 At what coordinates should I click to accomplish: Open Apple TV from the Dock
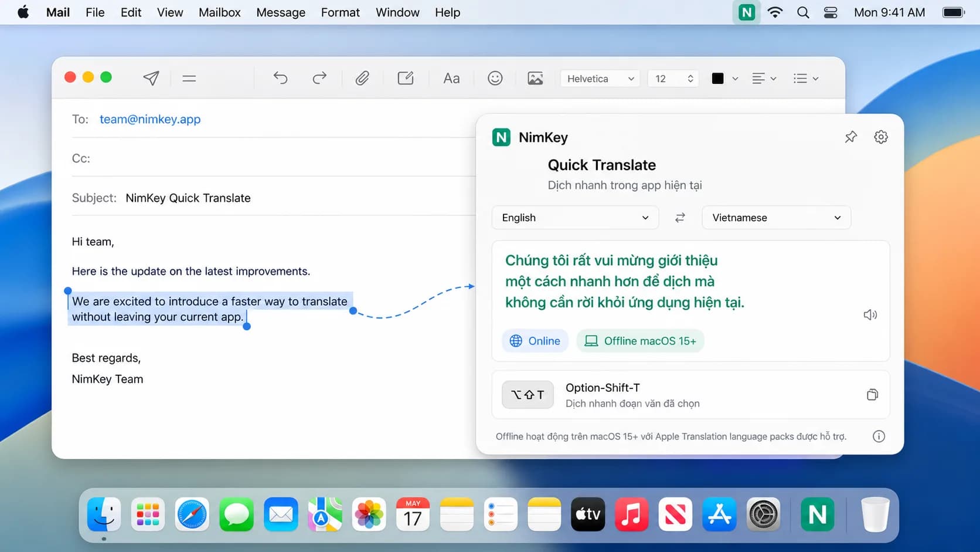click(588, 514)
